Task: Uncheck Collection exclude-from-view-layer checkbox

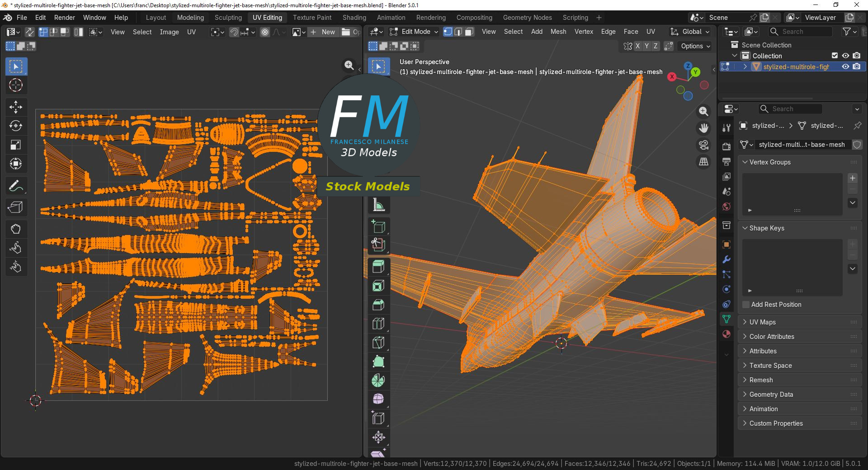Action: (x=835, y=56)
